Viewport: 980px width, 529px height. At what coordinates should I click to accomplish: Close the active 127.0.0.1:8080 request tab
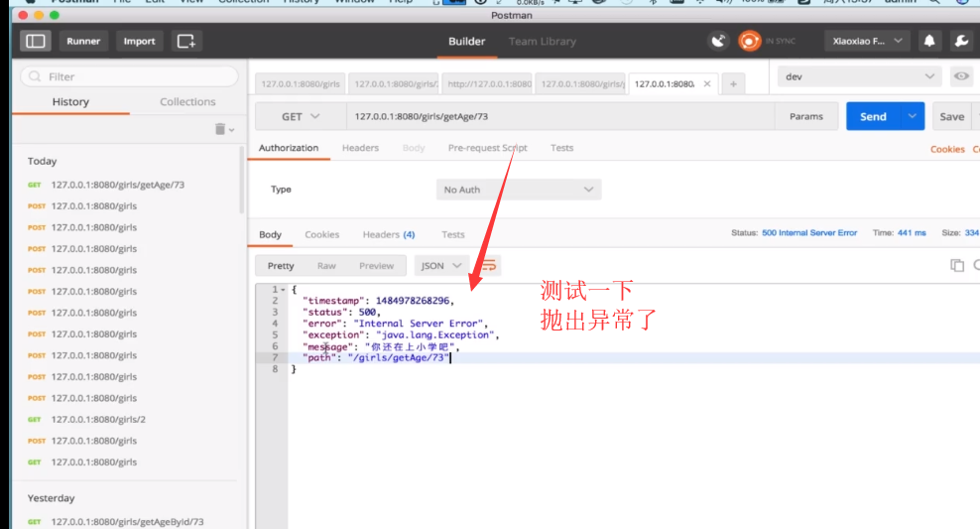tap(707, 83)
